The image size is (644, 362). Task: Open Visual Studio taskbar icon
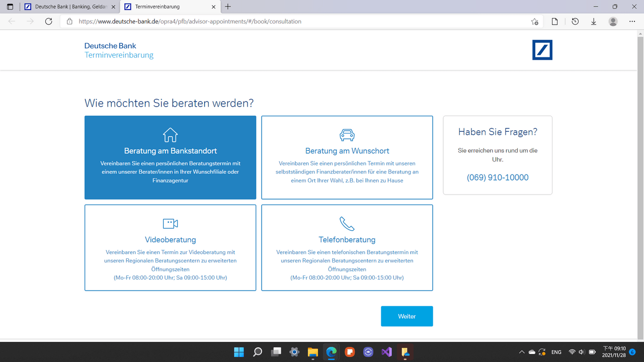[x=386, y=352]
